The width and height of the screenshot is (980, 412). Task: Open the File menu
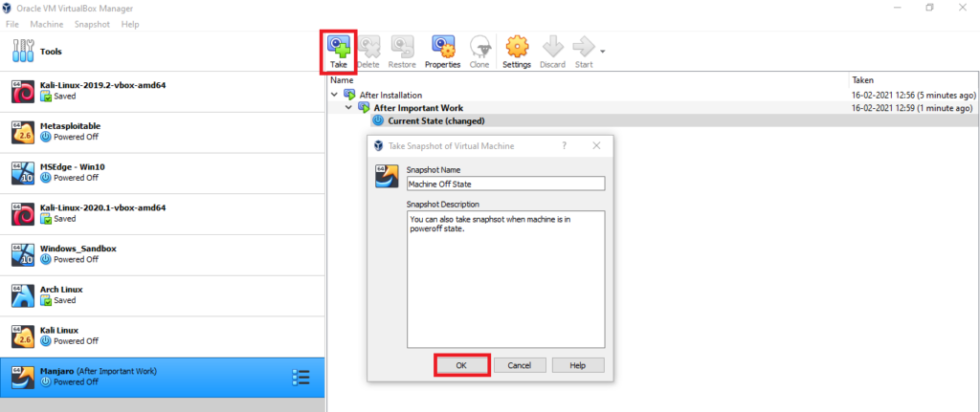[x=11, y=24]
